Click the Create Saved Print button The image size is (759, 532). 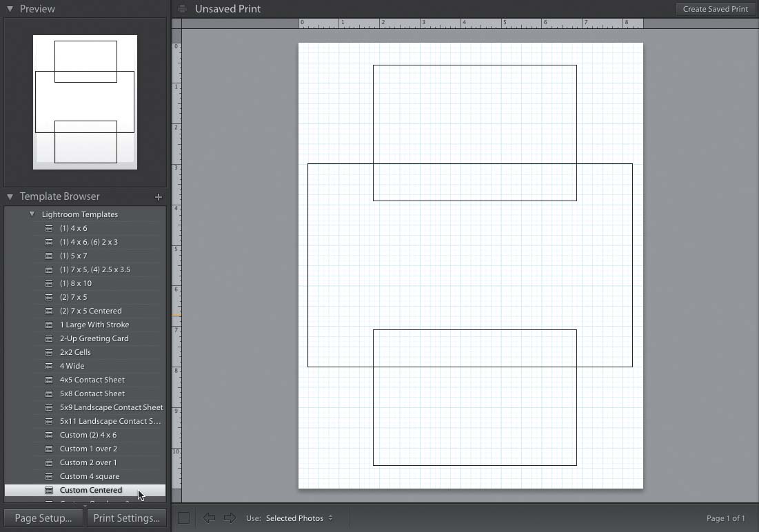(715, 9)
